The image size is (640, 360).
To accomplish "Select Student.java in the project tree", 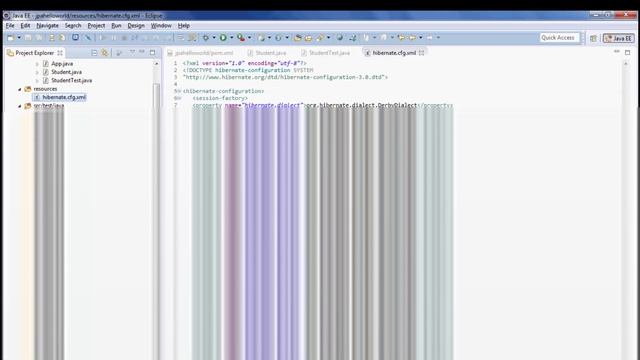I will pos(66,72).
